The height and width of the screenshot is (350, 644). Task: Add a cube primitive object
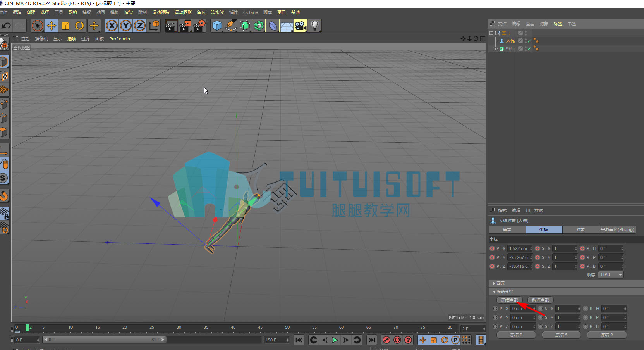point(217,26)
